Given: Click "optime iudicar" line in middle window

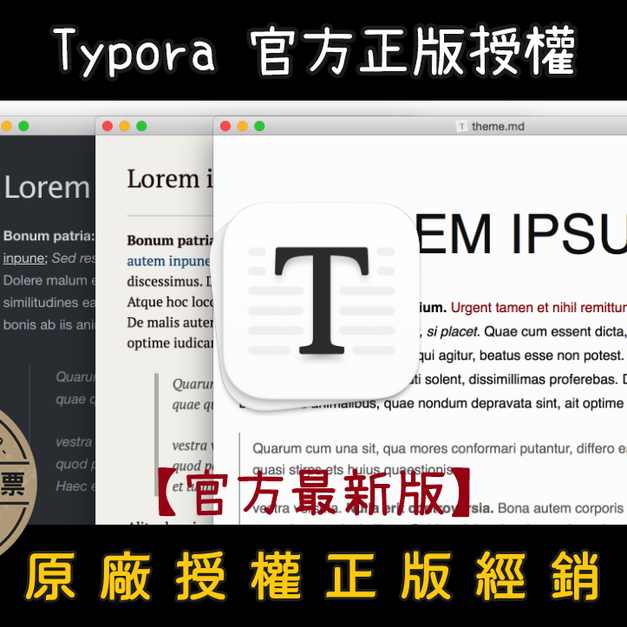Looking at the screenshot, I should [170, 343].
